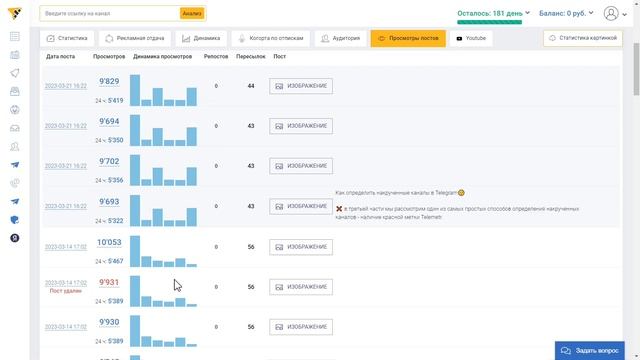Image resolution: width=640 pixels, height=360 pixels.
Task: Click the views bar chart in 10'053 row
Action: 163,251
